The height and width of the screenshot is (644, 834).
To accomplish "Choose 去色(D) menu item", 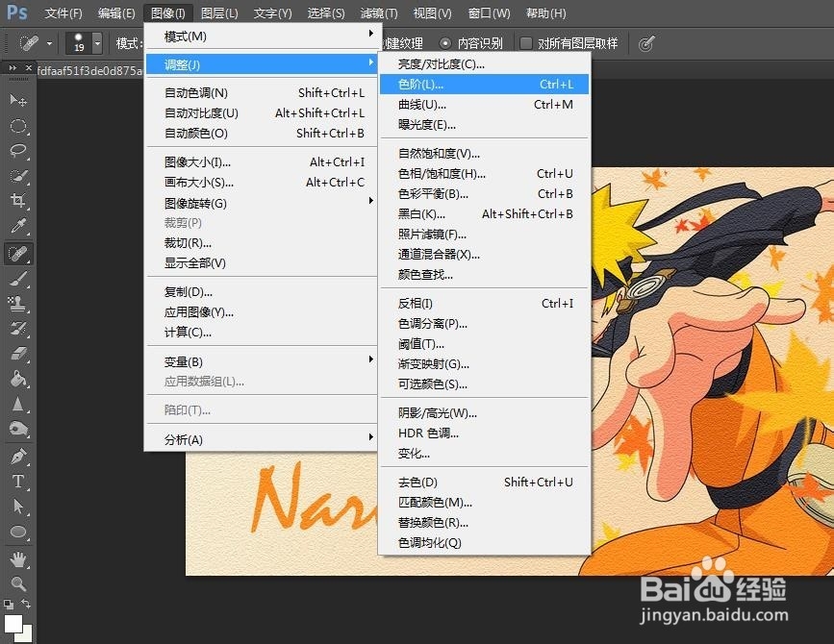I will tap(485, 482).
